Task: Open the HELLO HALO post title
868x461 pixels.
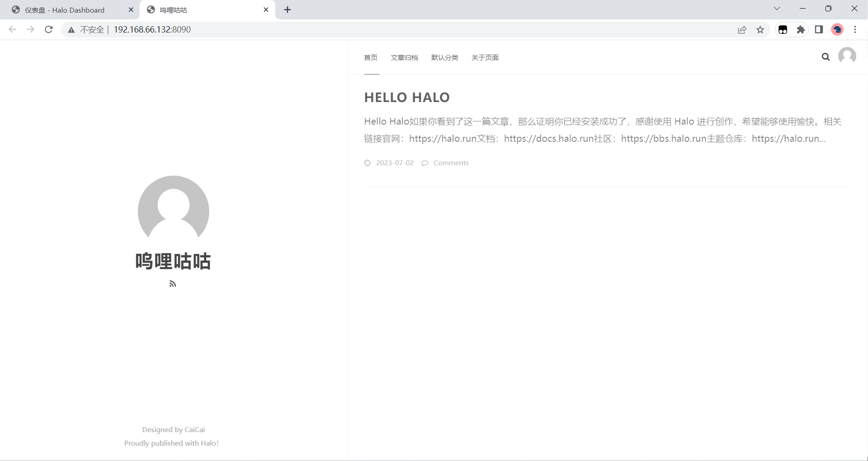Action: click(x=407, y=97)
